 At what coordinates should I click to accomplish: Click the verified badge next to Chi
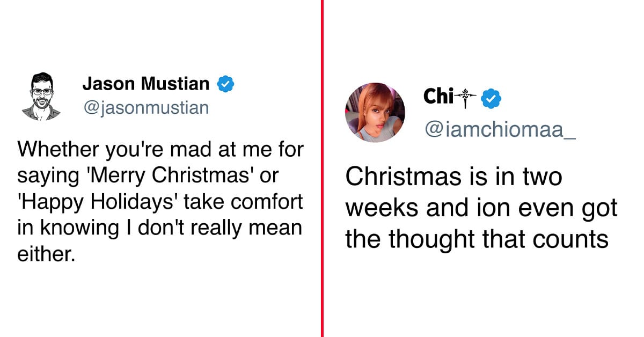point(491,98)
